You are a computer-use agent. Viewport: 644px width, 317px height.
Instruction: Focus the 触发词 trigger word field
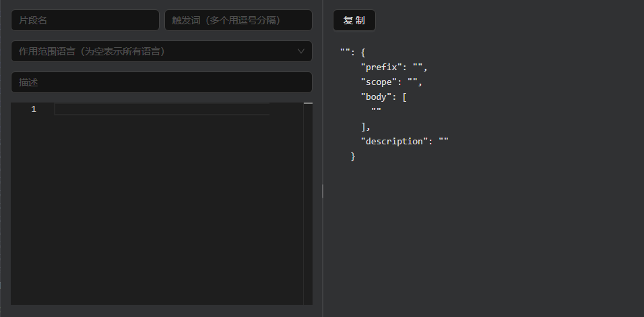[238, 20]
